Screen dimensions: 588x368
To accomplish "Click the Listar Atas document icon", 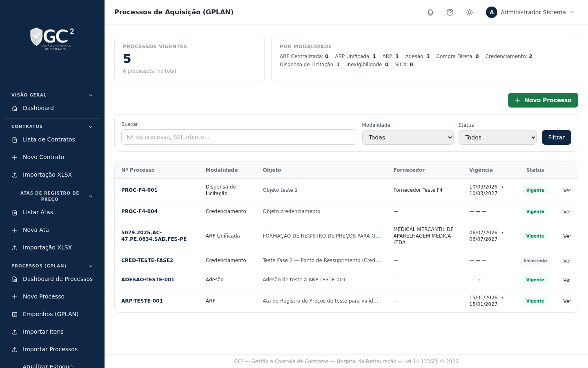I will pos(15,213).
